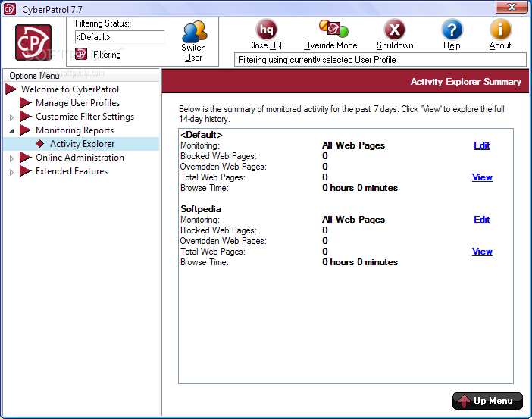
Task: Select Online Administration menu item
Action: click(80, 158)
